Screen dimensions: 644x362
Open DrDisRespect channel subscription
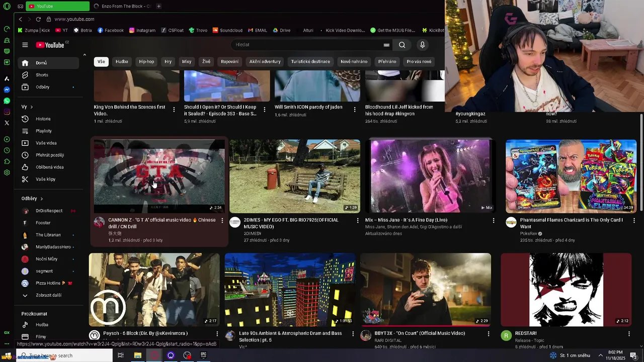coord(48,211)
